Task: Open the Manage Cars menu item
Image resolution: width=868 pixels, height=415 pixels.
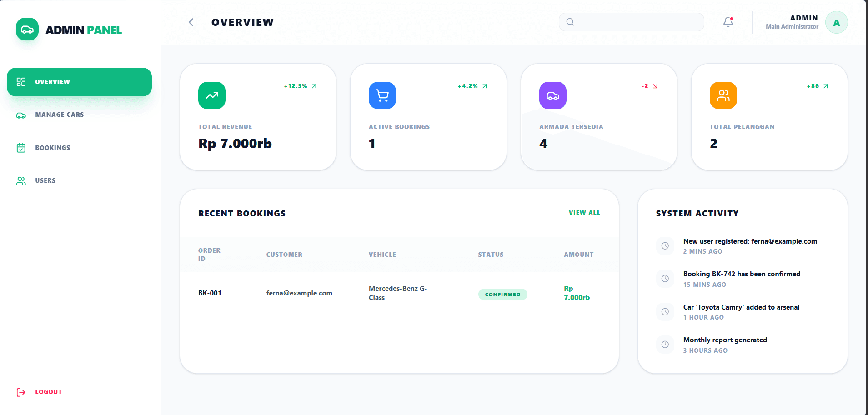Action: click(x=59, y=115)
